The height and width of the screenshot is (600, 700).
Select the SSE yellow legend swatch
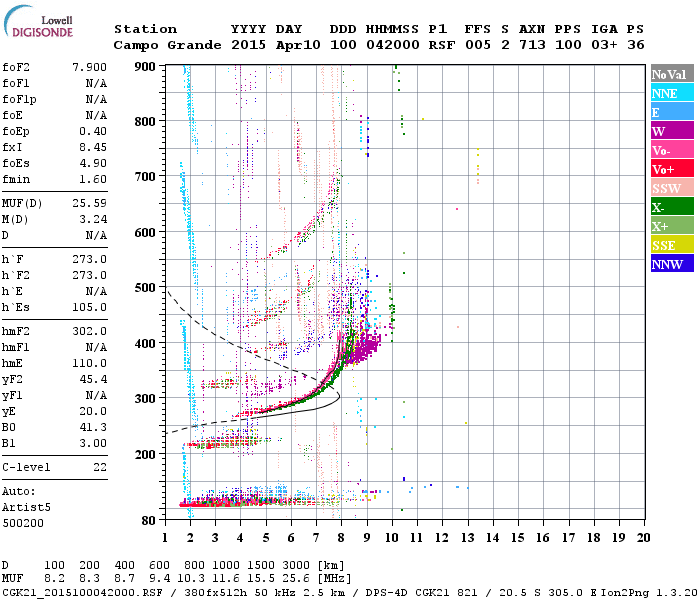(x=672, y=245)
